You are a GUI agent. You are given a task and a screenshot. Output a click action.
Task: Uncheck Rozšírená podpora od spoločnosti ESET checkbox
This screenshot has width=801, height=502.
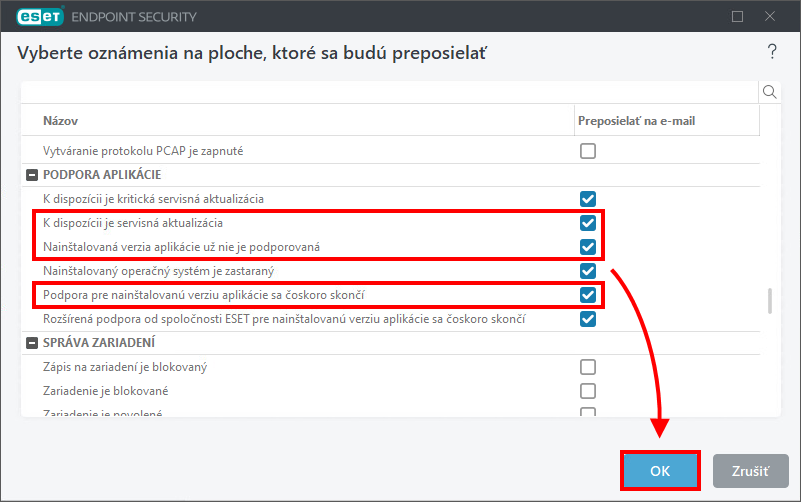tap(588, 319)
